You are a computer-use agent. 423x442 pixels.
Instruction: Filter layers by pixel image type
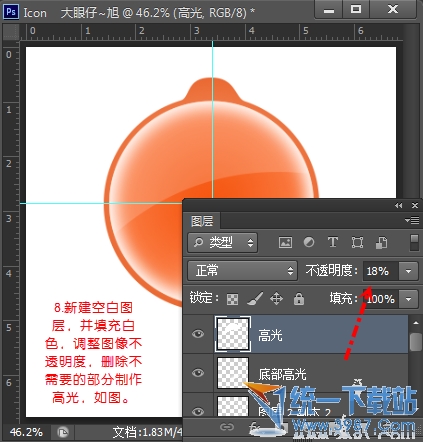coord(285,242)
